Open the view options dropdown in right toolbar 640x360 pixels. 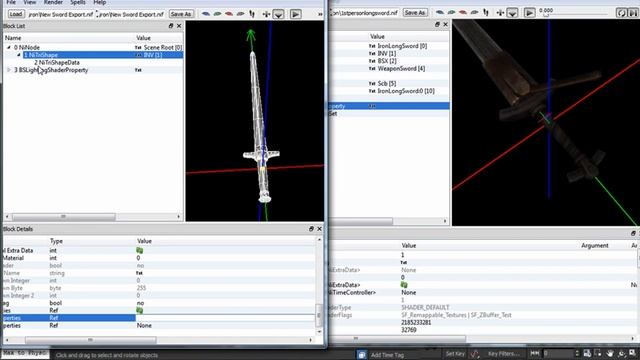pos(512,13)
